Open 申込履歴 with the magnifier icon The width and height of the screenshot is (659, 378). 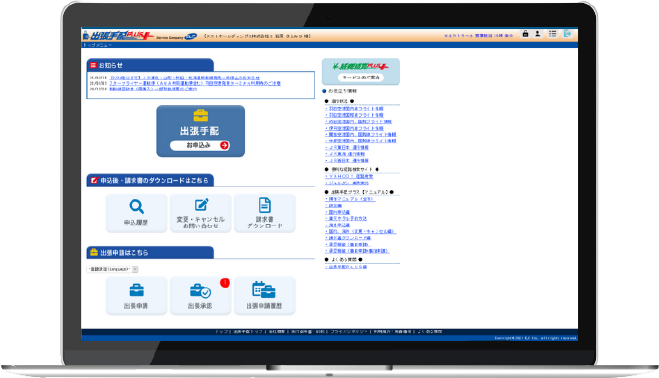click(x=136, y=213)
